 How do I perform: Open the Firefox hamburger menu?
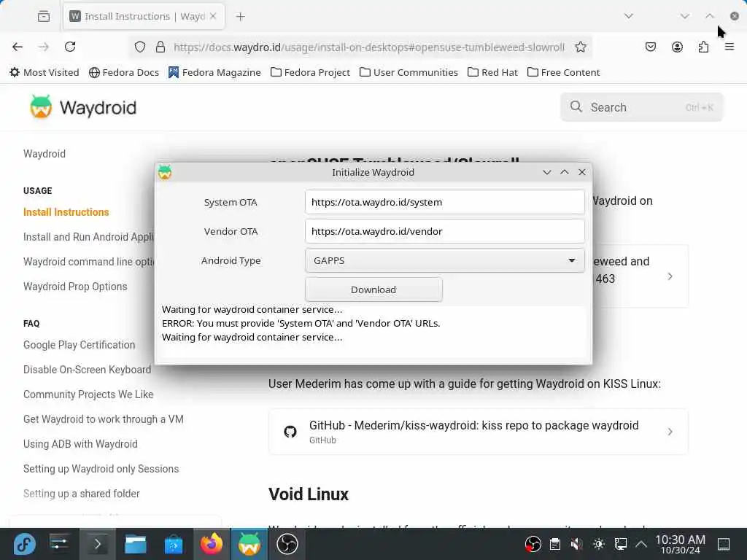point(729,47)
